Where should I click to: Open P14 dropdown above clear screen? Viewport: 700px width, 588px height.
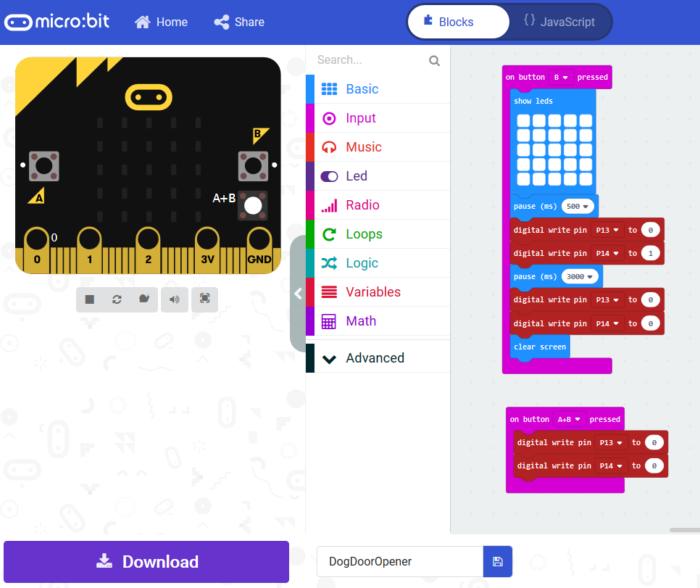(x=607, y=323)
